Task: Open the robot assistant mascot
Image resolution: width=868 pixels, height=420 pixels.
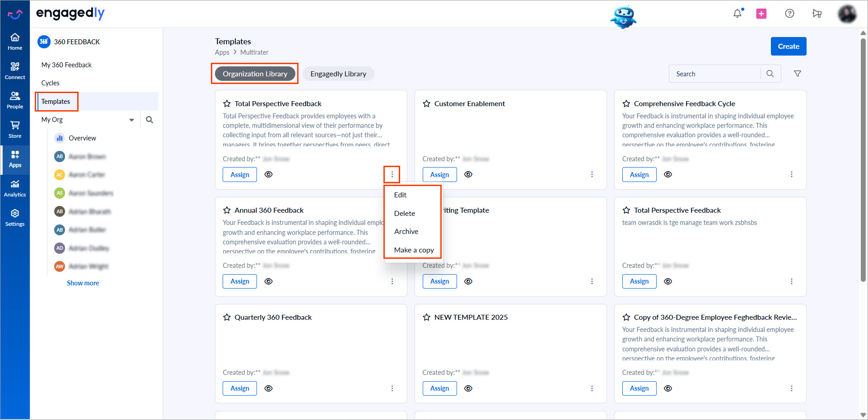Action: pos(623,17)
